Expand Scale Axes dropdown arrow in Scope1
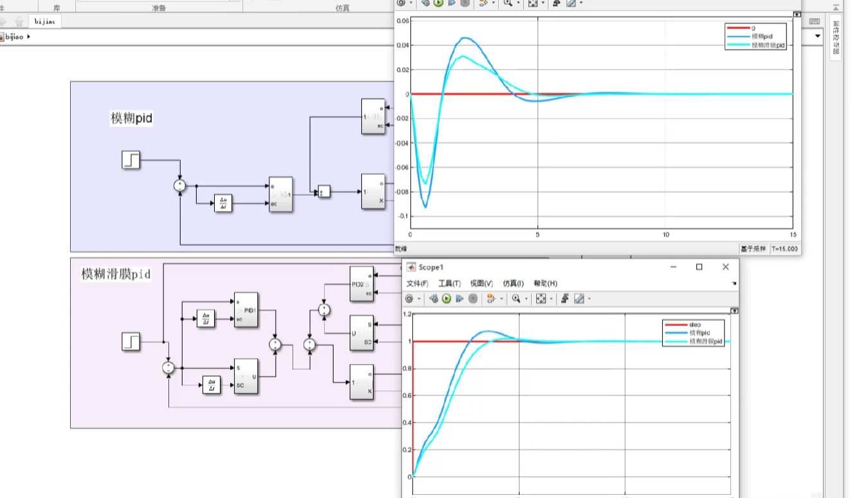The image size is (868, 498). pyautogui.click(x=550, y=299)
